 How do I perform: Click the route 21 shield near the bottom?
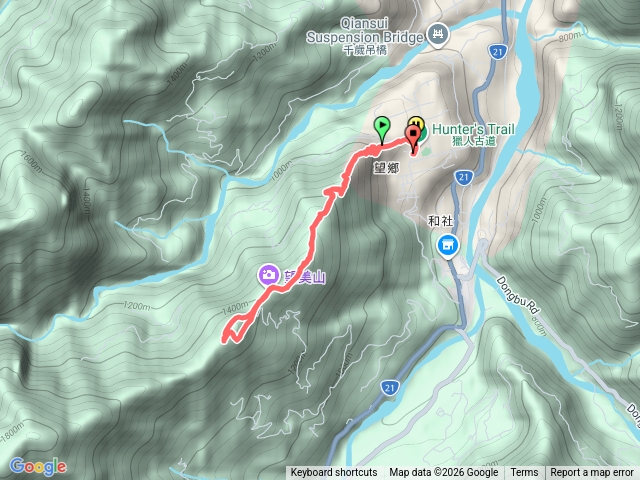[389, 388]
